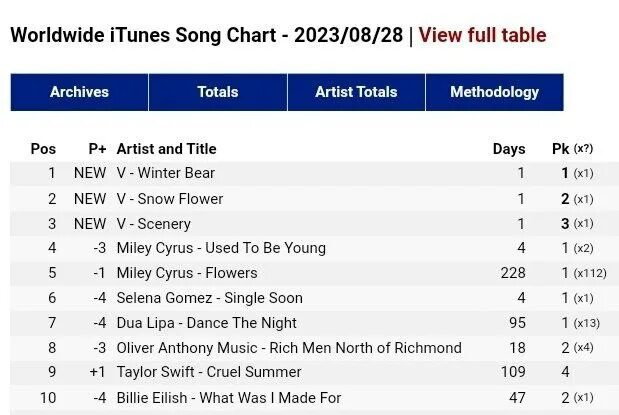Open Miley Cyrus - Used To Be Young
This screenshot has height=415, width=619.
pos(221,248)
